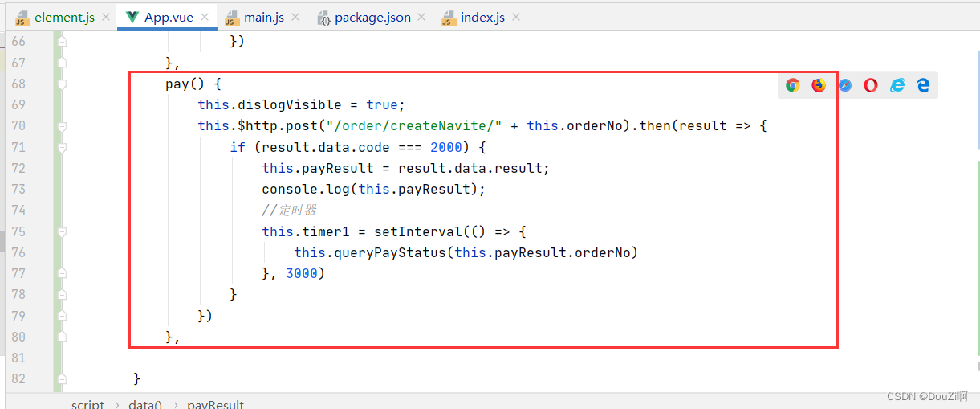980x409 pixels.
Task: Click line number 76 in gutter
Action: [18, 252]
